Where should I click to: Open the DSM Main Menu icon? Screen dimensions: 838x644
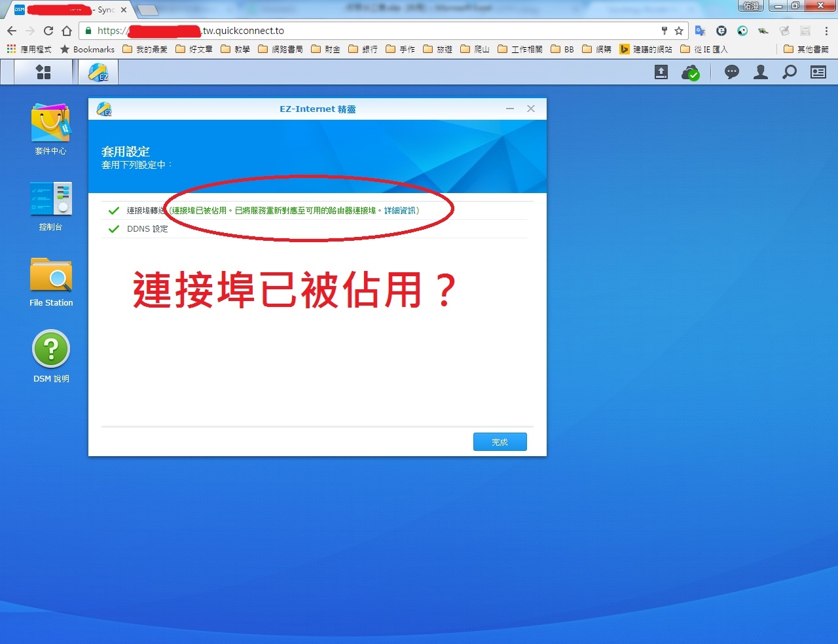[x=43, y=72]
